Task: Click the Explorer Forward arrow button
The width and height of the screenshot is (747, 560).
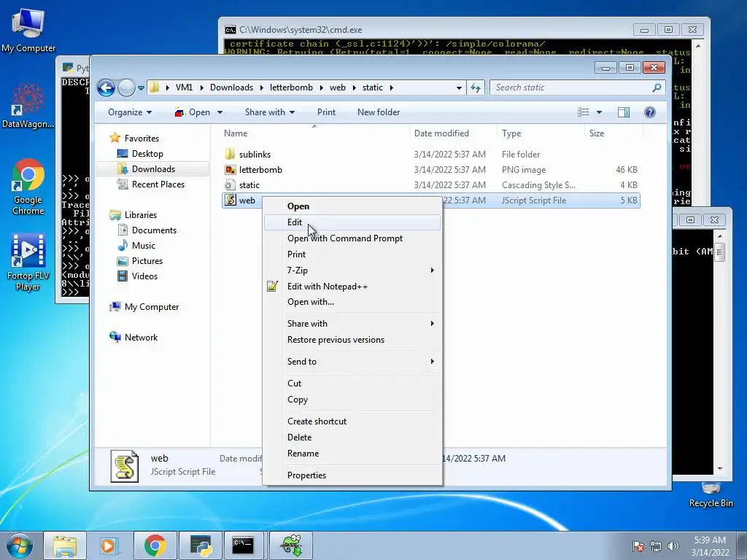Action: pos(126,87)
